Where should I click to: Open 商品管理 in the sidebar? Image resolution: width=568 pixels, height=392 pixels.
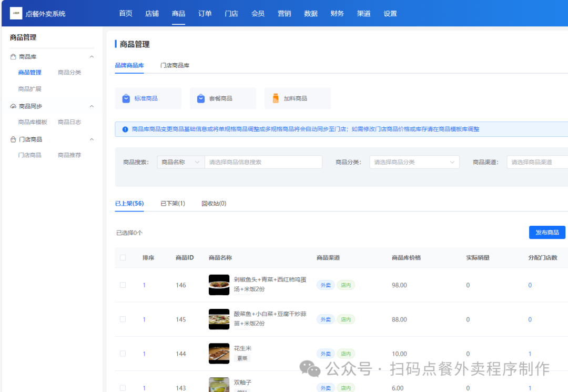click(x=29, y=73)
